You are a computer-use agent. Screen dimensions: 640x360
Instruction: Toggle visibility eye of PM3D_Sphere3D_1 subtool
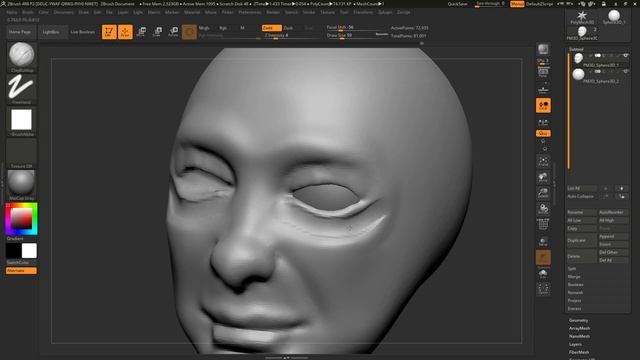tap(625, 56)
